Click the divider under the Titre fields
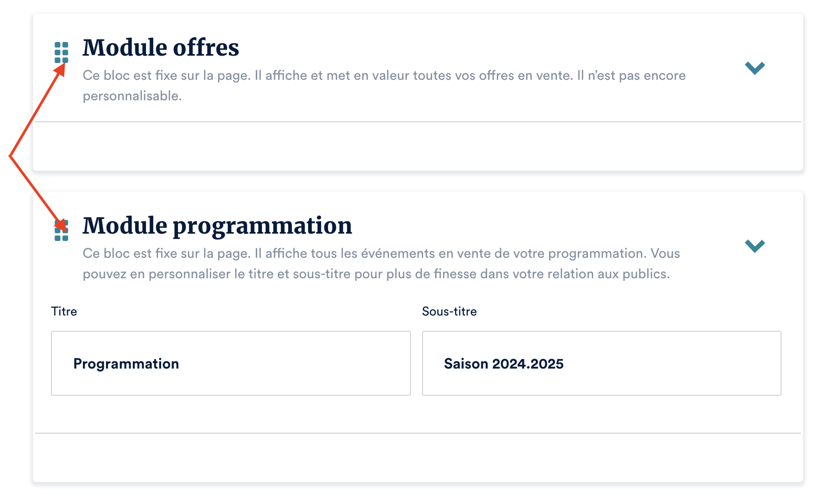 pyautogui.click(x=418, y=433)
